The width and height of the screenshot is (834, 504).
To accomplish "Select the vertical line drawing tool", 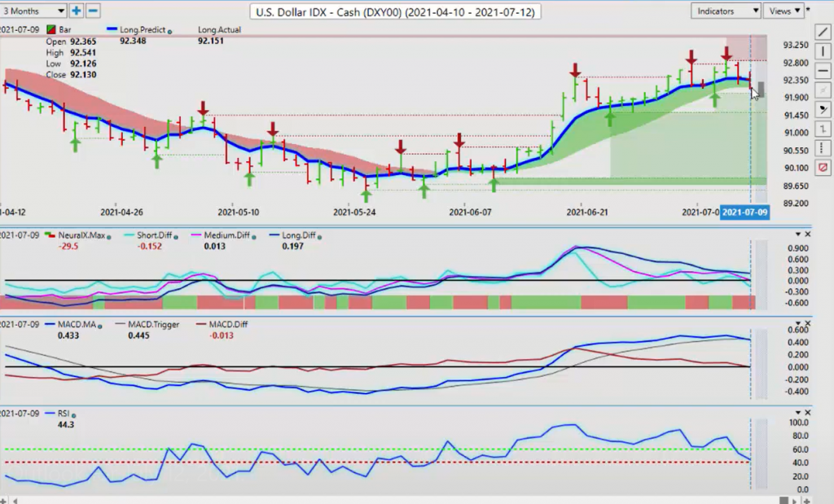I will point(823,51).
